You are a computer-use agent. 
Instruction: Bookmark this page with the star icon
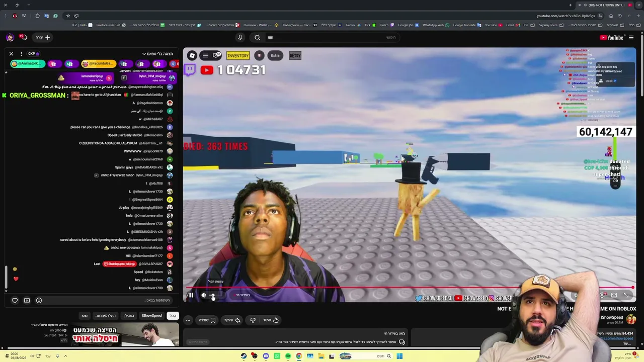click(68, 16)
